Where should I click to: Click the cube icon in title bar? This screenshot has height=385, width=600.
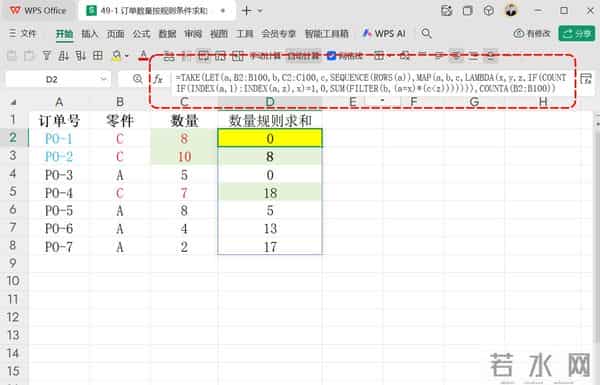(489, 11)
